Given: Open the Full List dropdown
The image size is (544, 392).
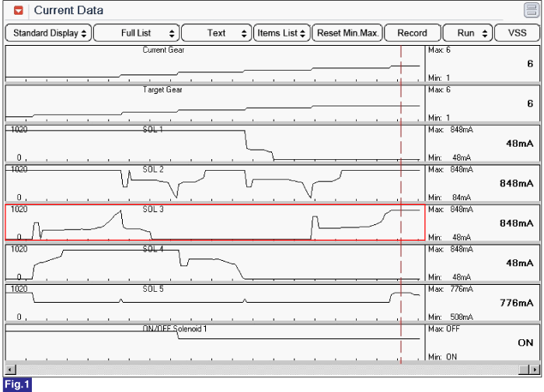Looking at the screenshot, I should coord(136,33).
